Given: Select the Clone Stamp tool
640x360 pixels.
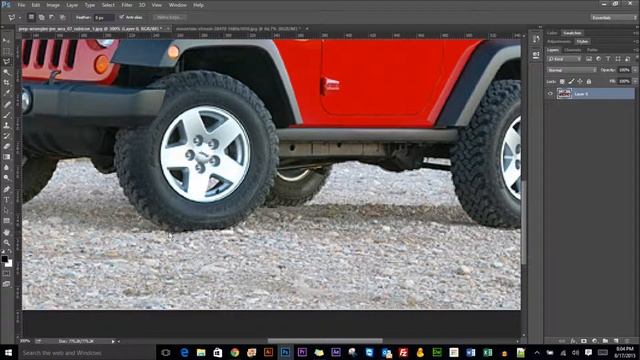Looking at the screenshot, I should pyautogui.click(x=7, y=126).
